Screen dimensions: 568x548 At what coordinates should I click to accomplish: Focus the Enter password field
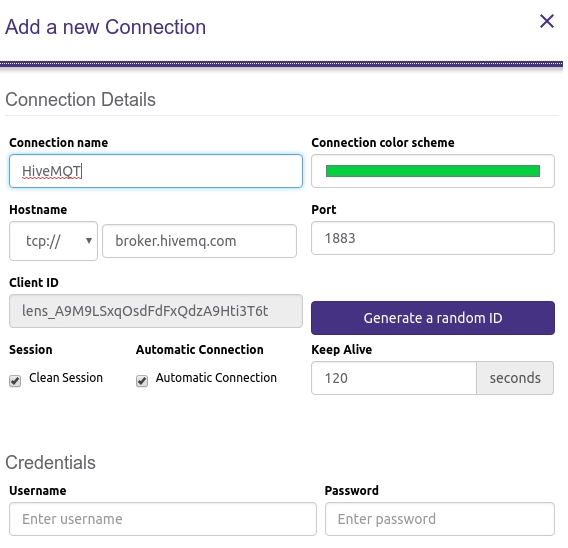[440, 519]
